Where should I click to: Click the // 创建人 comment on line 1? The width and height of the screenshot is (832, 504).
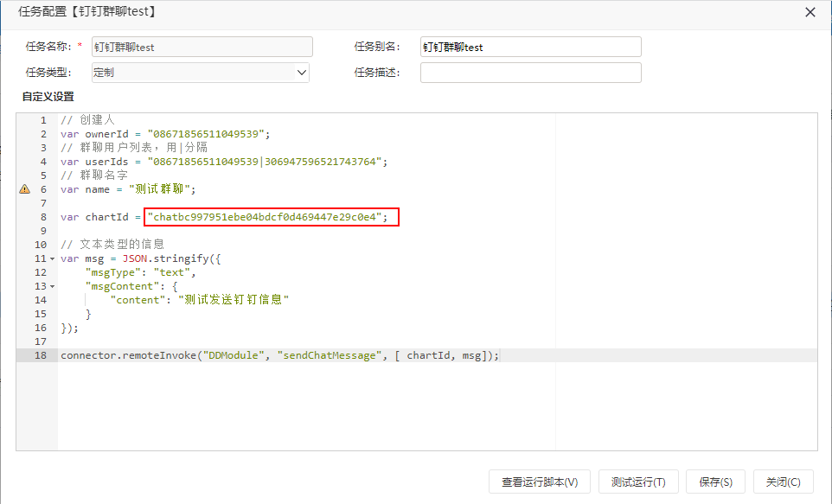click(87, 120)
